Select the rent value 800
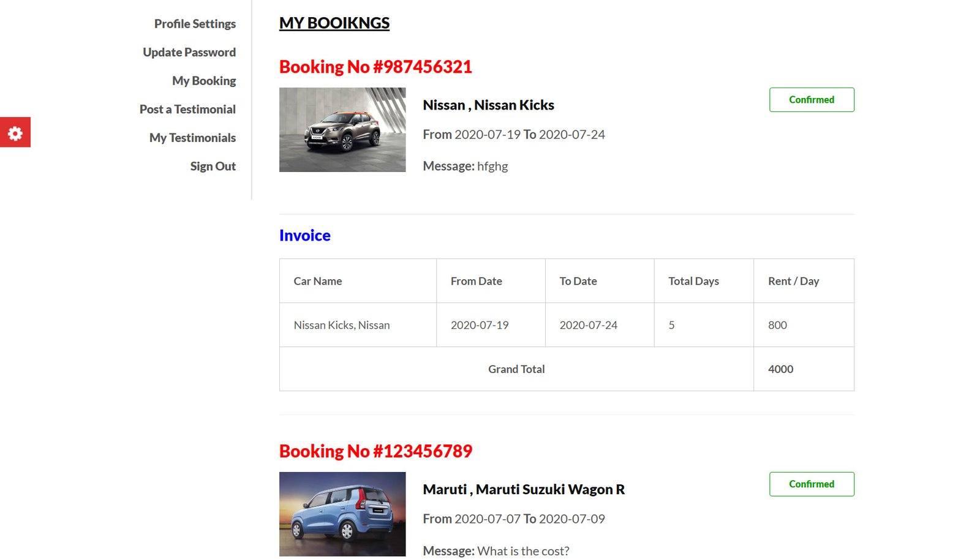Viewport: 980px width, 559px height. [x=804, y=325]
